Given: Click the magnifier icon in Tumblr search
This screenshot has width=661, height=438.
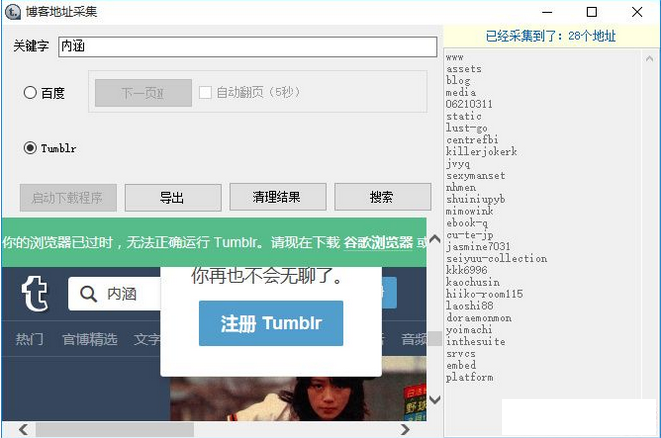Looking at the screenshot, I should pos(88,294).
